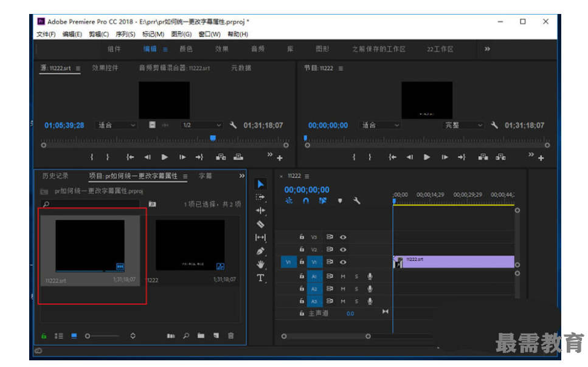Screen dimensions: 588x367
Task: Open program monitor 完整 resolution dropdown
Action: click(463, 125)
